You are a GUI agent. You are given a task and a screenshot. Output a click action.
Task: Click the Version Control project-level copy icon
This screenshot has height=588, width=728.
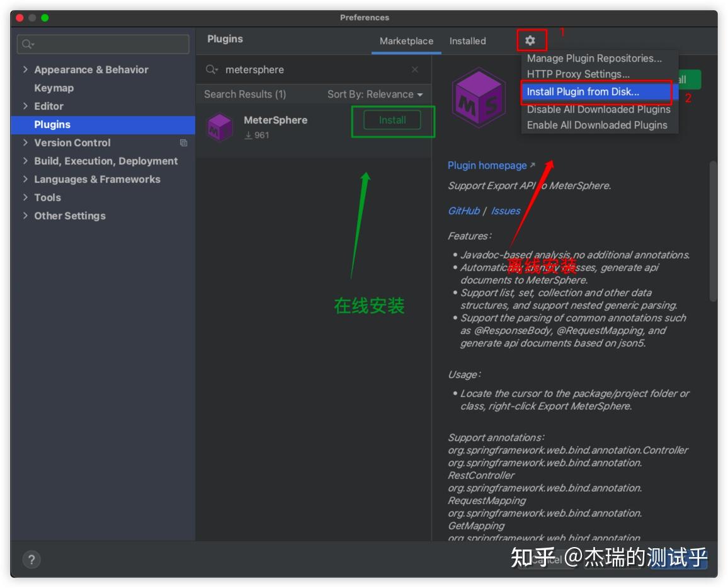tap(183, 142)
